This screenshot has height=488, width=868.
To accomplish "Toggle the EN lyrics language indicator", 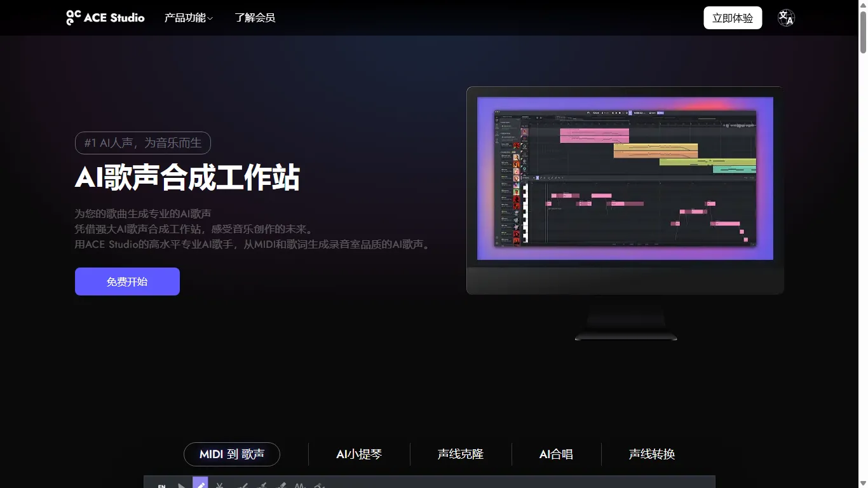I will coord(161,486).
